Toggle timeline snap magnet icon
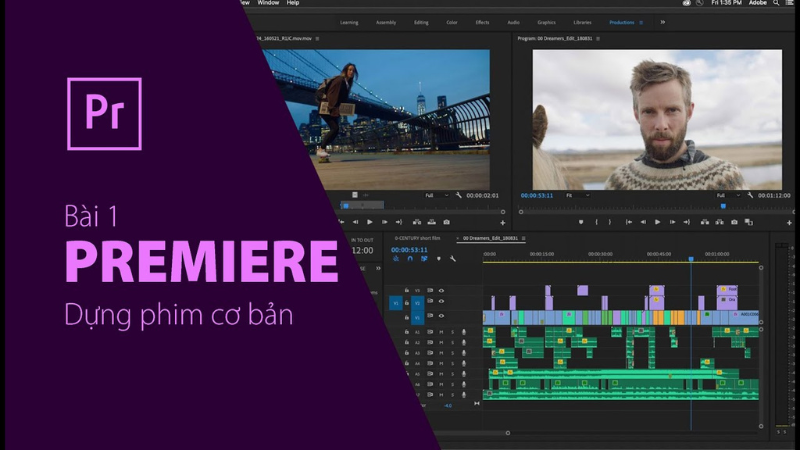This screenshot has height=450, width=800. pos(410,259)
